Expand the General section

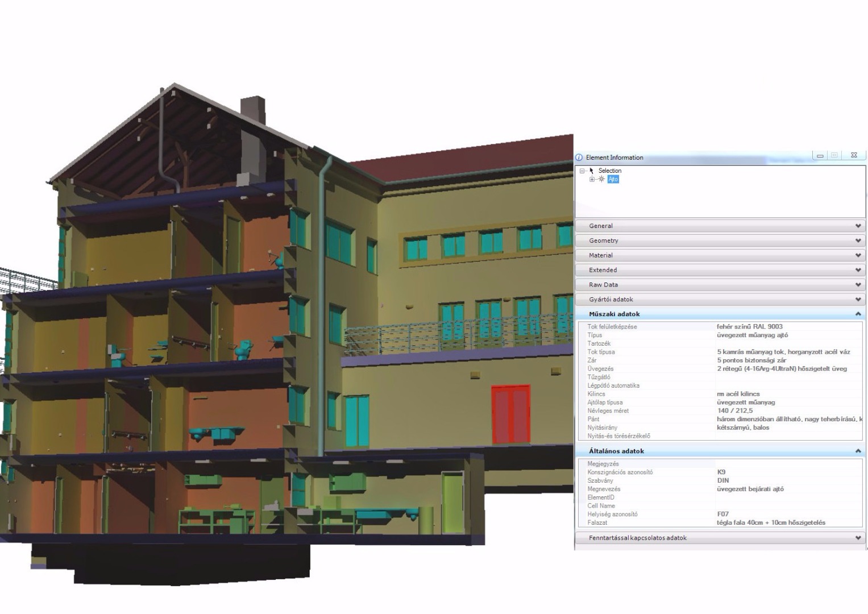pos(720,226)
